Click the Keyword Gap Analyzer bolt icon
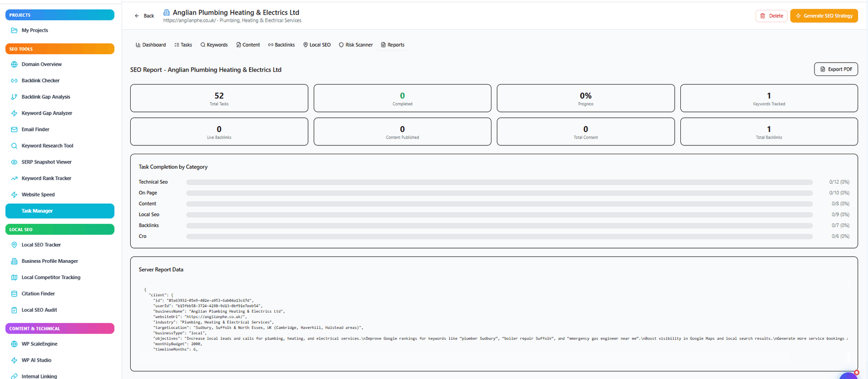 [14, 113]
